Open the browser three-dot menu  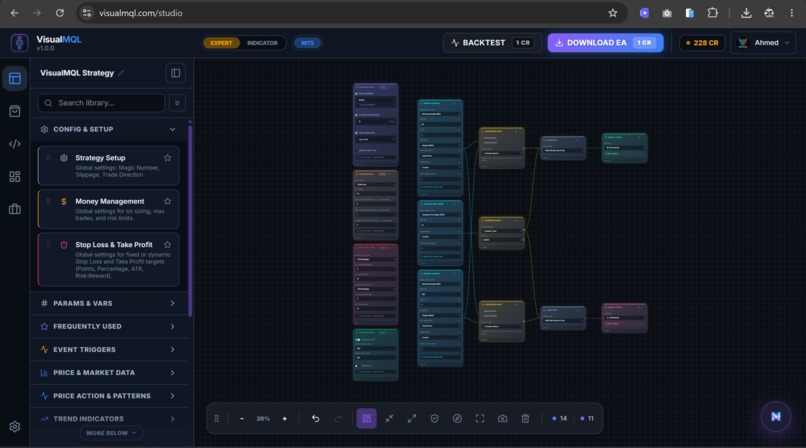(792, 13)
